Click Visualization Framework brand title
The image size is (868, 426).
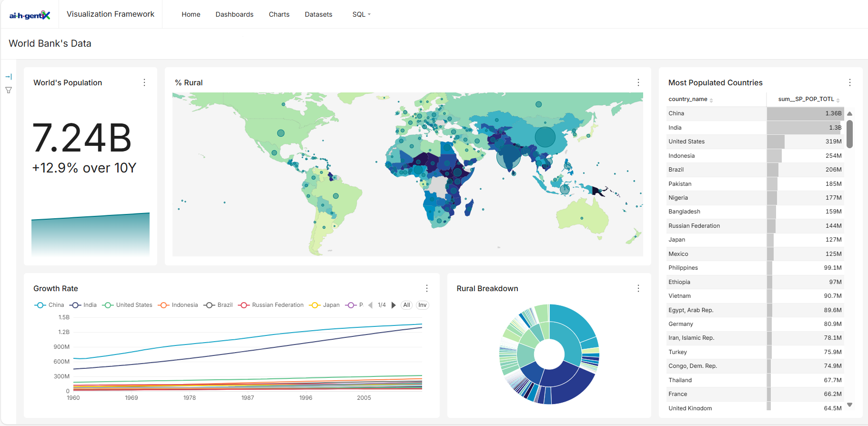(111, 14)
